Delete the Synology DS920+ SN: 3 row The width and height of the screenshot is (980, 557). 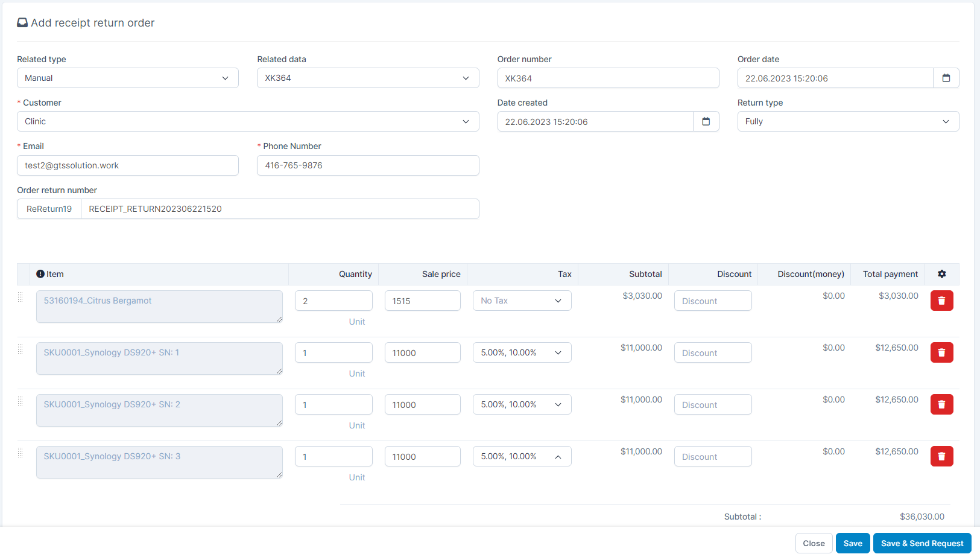[941, 456]
